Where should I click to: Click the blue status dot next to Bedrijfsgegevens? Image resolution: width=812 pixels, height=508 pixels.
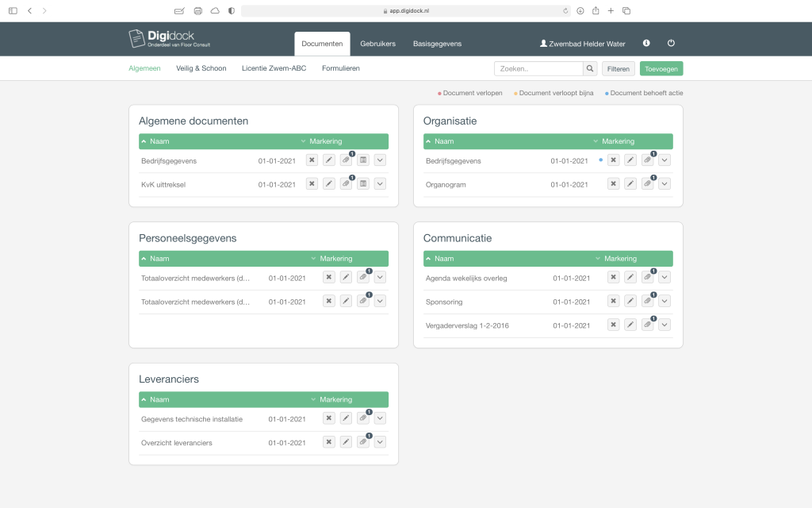pos(602,160)
